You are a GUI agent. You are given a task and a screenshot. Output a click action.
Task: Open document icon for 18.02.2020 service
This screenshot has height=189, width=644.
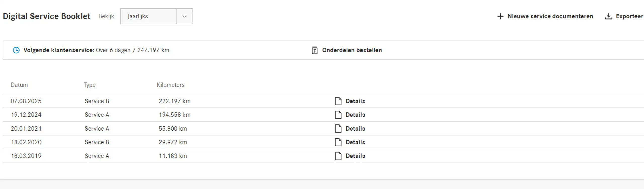click(x=338, y=142)
